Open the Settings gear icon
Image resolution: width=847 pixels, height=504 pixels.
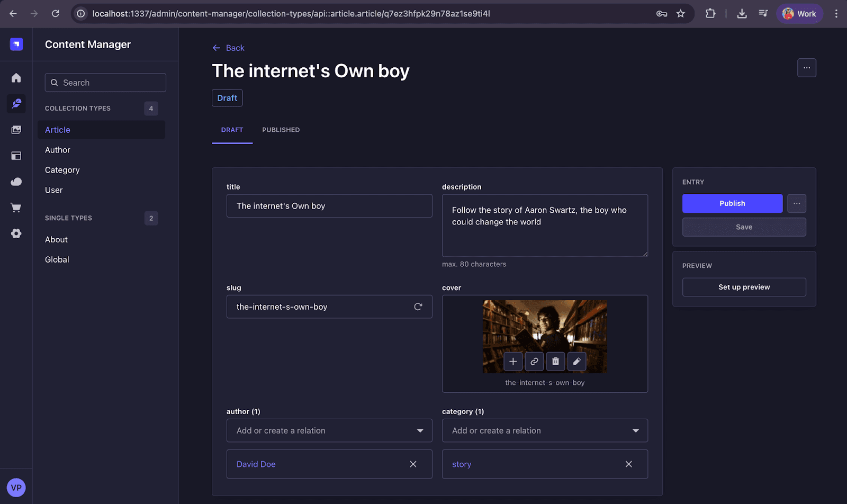16,233
